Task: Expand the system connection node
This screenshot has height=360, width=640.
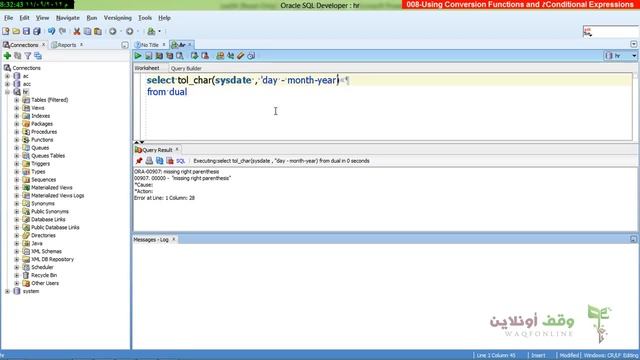Action: [7, 291]
